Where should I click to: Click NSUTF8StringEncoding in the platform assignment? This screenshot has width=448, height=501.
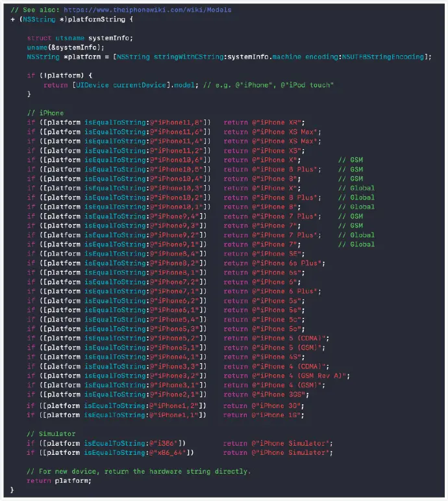click(x=382, y=57)
